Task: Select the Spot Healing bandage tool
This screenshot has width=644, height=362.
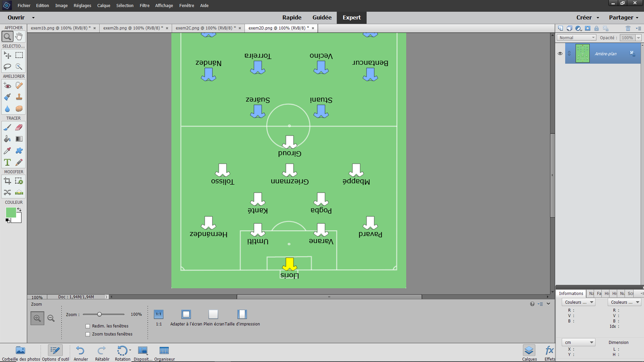Action: coord(19,85)
